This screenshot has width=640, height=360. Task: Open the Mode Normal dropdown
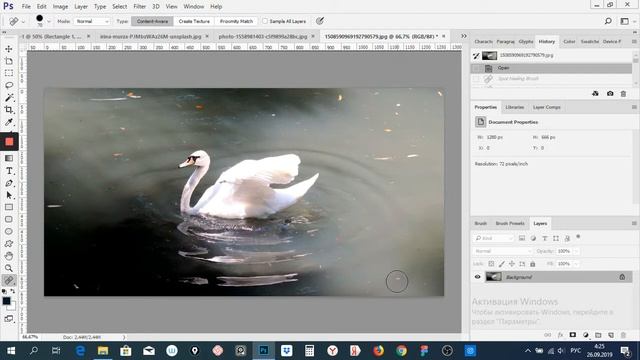click(x=92, y=21)
